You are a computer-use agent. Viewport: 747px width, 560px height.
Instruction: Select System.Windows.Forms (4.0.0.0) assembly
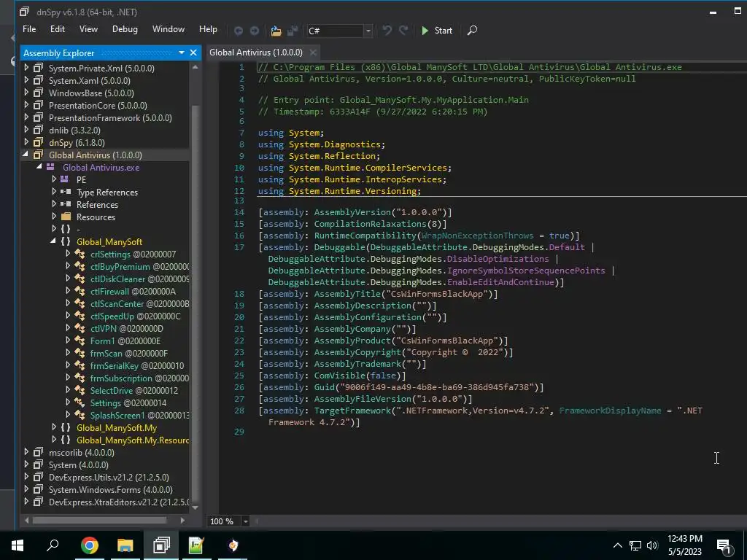(111, 489)
